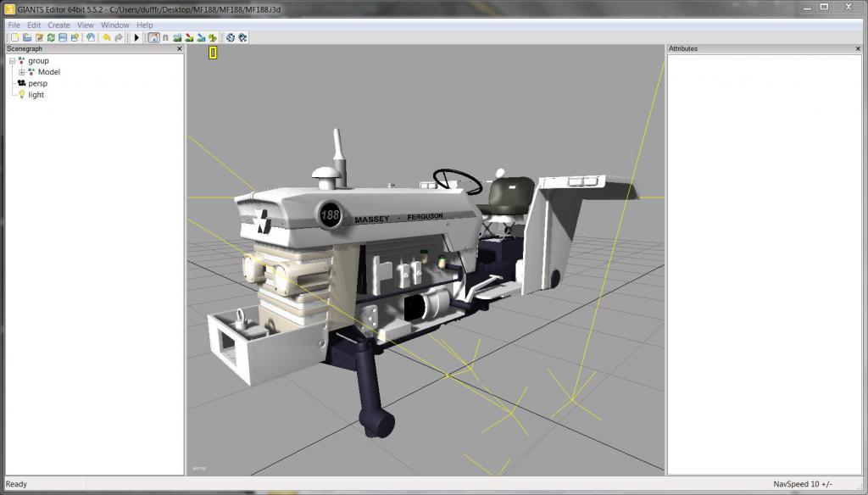Click the last gear icon in toolbar

pos(242,37)
